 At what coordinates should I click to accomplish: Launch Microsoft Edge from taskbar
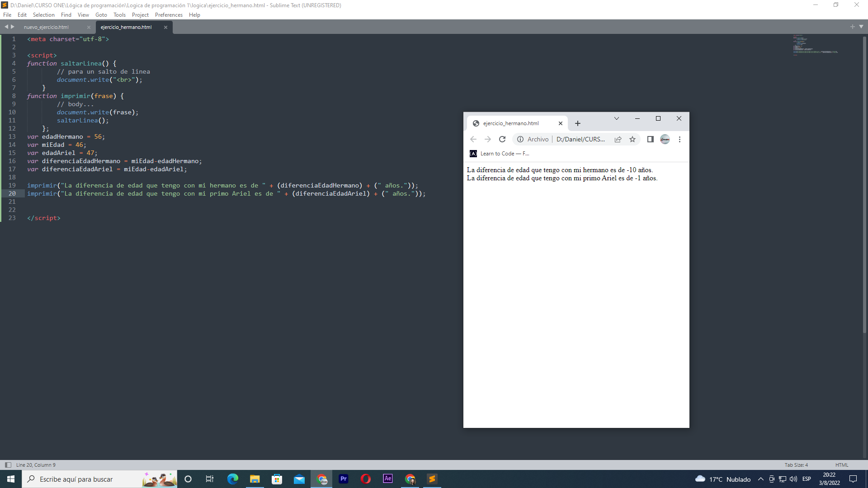coord(232,479)
